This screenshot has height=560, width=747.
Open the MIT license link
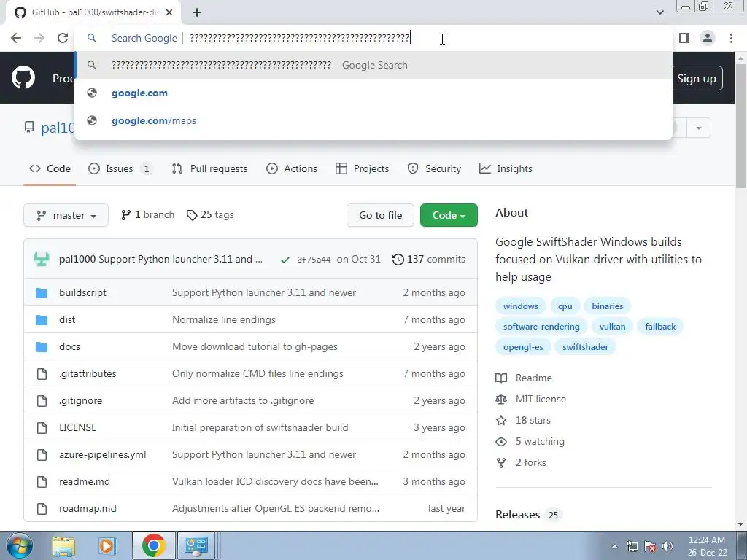[x=531, y=399]
